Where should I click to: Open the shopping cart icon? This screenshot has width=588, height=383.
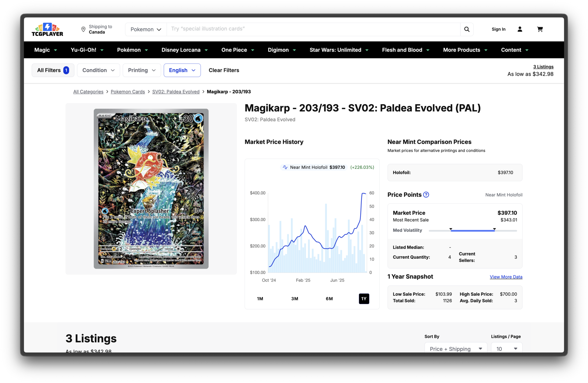click(540, 29)
